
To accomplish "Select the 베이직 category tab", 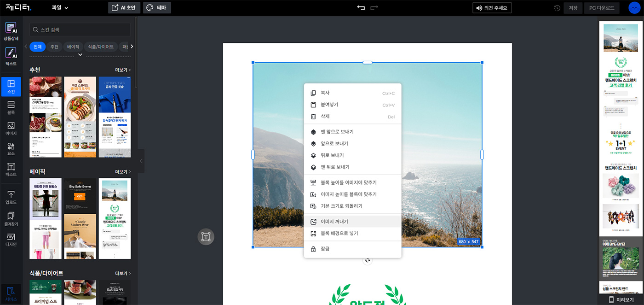I will (73, 47).
